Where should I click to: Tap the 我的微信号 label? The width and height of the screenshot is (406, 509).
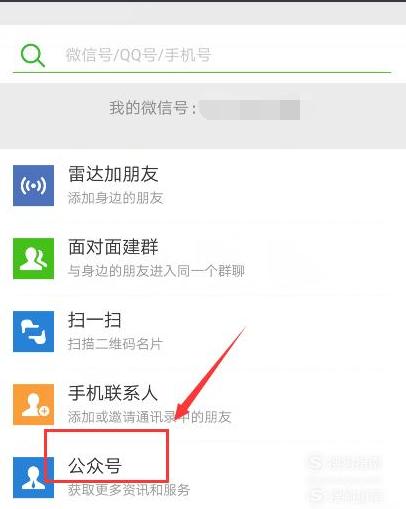coord(153,108)
